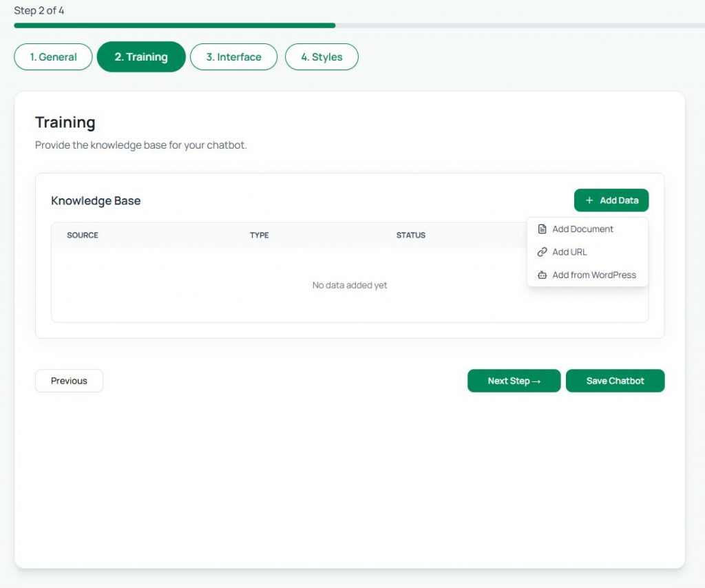Click the plus icon in Add Data

click(589, 200)
